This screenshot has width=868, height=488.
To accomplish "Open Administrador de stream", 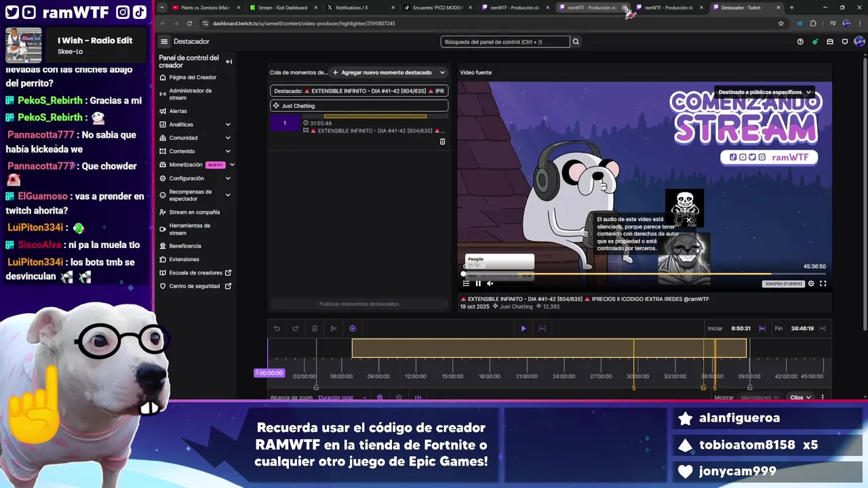I will [x=191, y=94].
